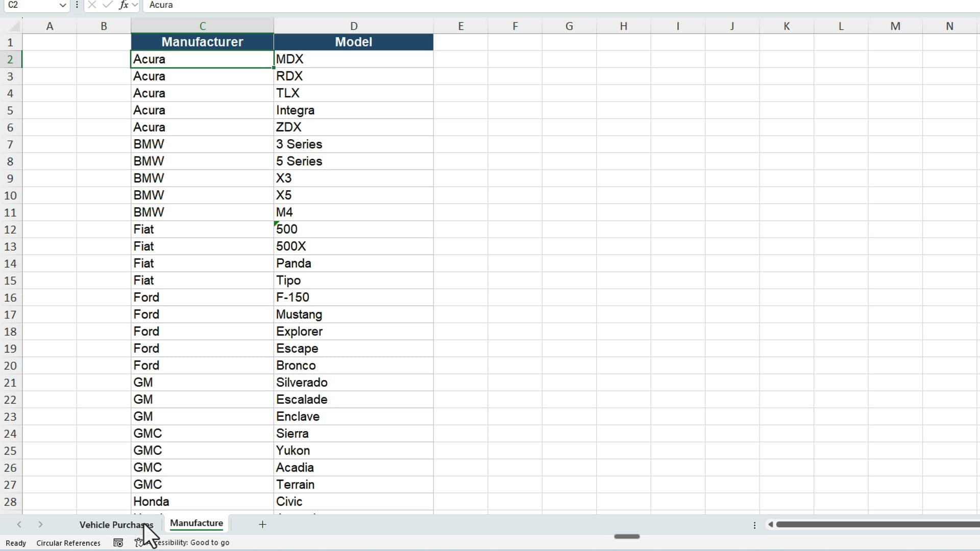Select column D header
The width and height of the screenshot is (980, 551).
(354, 26)
